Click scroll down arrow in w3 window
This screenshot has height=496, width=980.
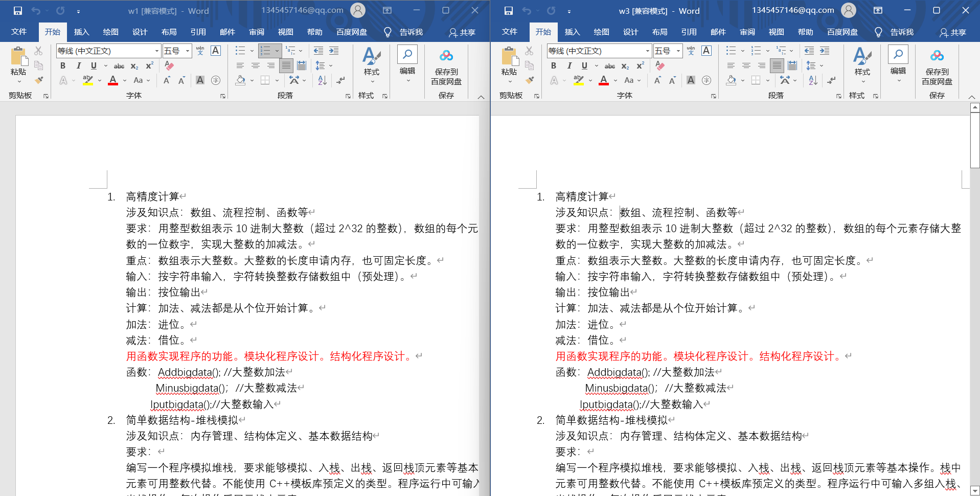[x=975, y=490]
